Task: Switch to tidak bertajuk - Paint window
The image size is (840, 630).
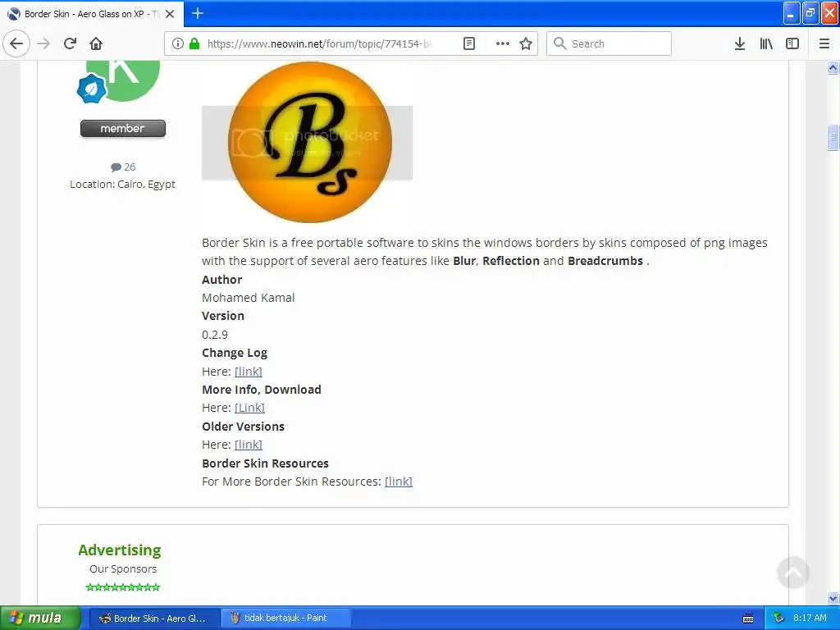Action: point(285,619)
